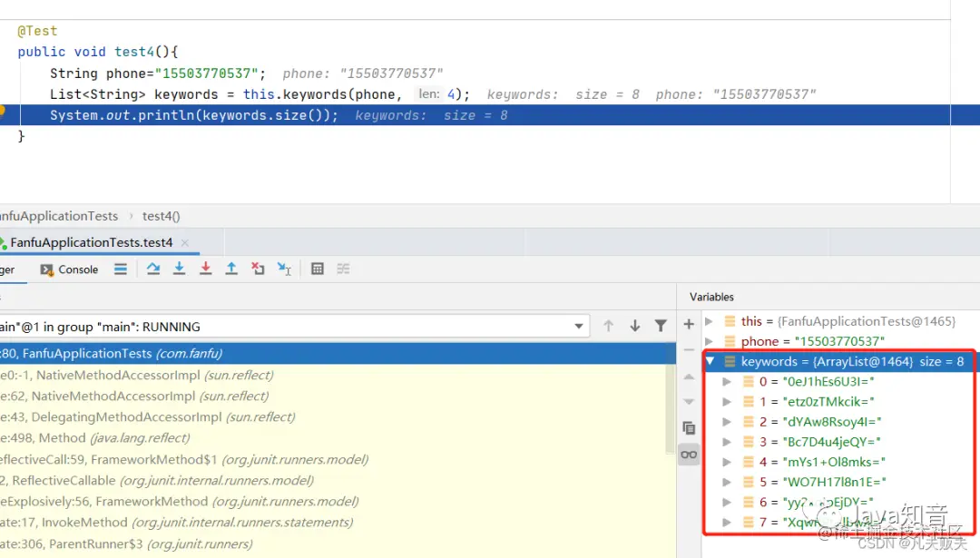Screen dimensions: 980x558
Task: Click the threads layout hamburger icon
Action: point(121,269)
